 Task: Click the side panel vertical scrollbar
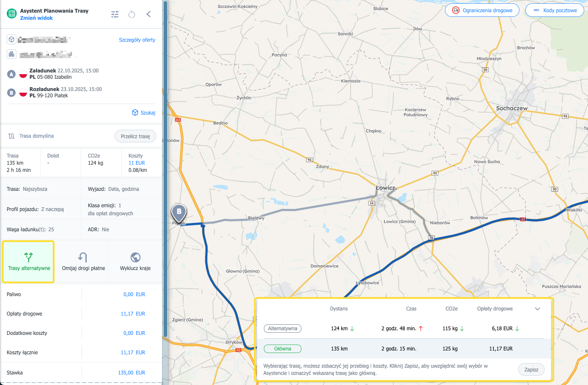[165, 168]
